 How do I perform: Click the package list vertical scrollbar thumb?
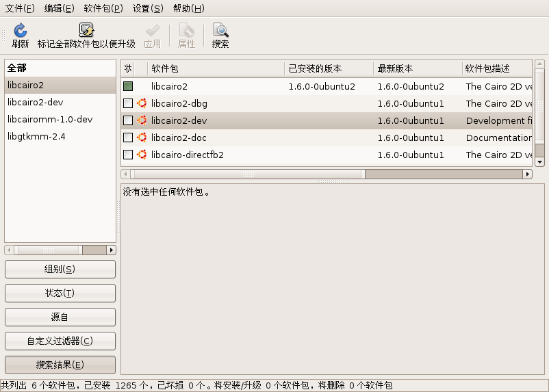539,106
